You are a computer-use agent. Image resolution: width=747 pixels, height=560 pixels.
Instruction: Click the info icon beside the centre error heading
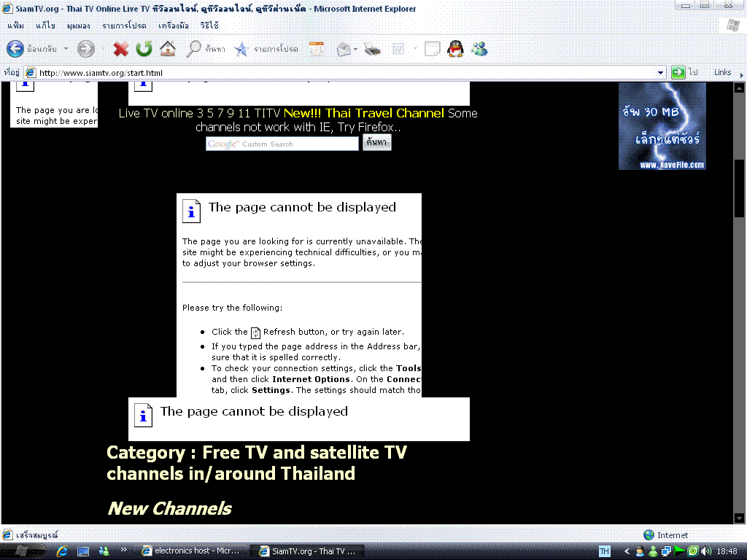pos(192,211)
